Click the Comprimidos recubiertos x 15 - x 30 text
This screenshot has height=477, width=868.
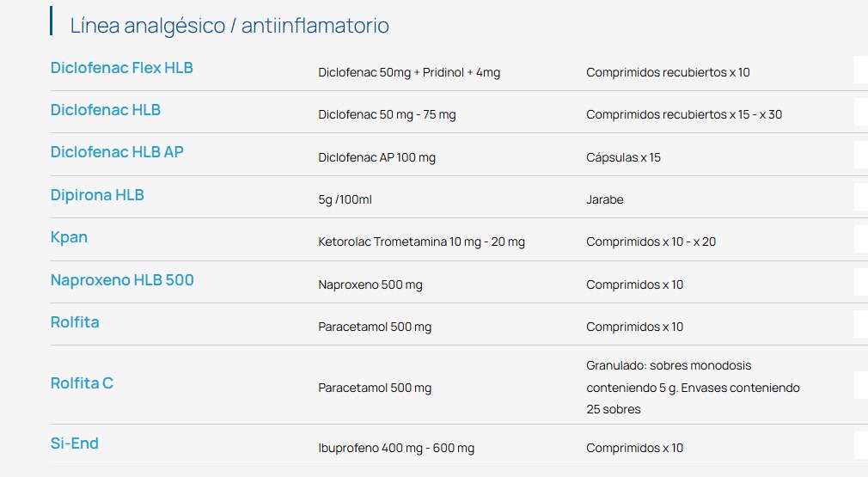point(683,115)
